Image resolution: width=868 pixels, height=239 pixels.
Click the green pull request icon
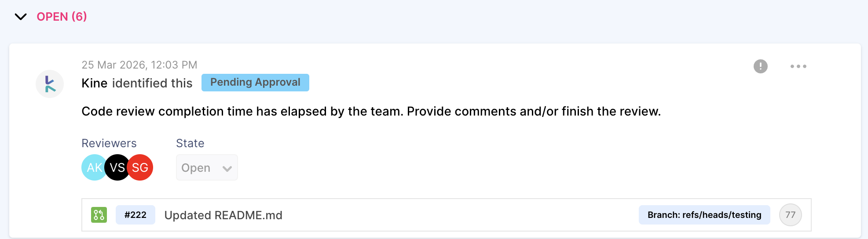(x=99, y=215)
